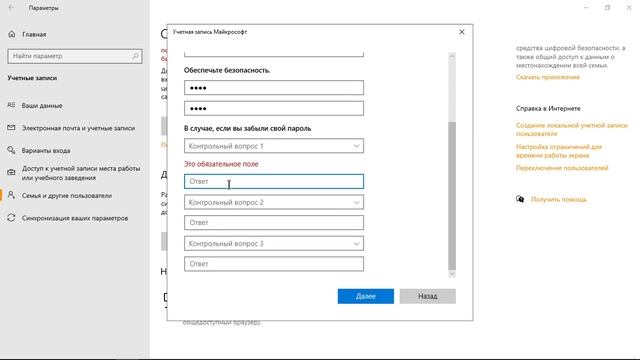Click the dialog scrollbar down arrow
640x360 pixels.
(x=452, y=274)
